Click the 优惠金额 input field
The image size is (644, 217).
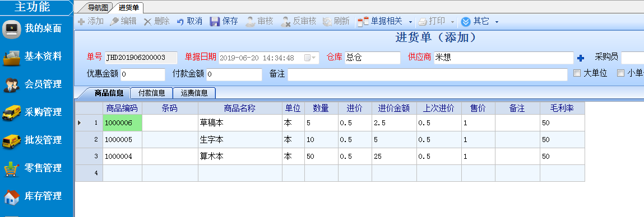[142, 74]
